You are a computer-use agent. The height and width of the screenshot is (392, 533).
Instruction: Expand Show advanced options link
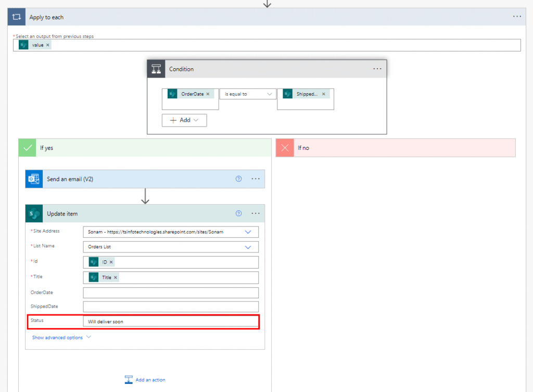click(x=61, y=338)
